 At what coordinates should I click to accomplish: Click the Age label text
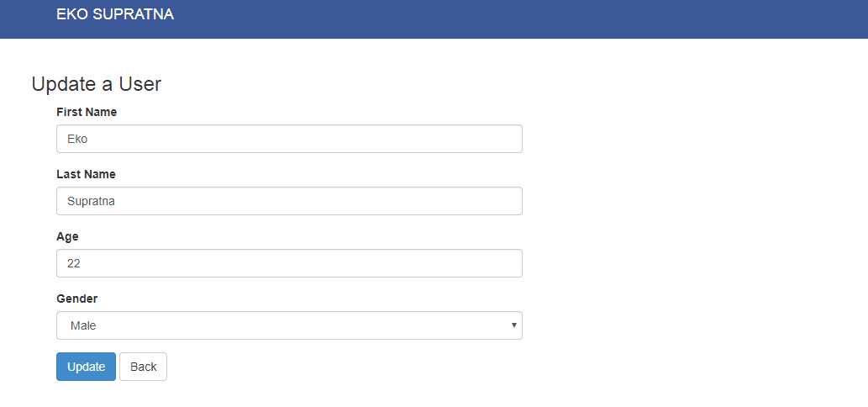pyautogui.click(x=67, y=237)
